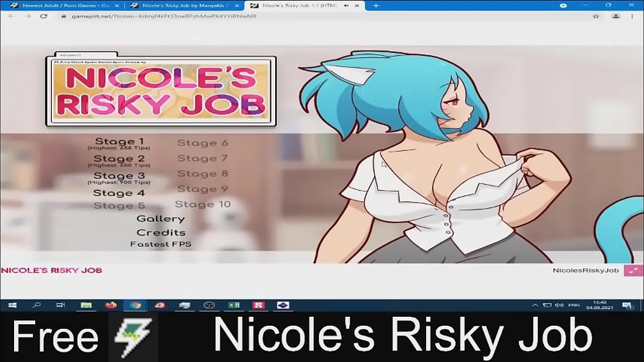The height and width of the screenshot is (362, 644).
Task: Open volume control in system tray
Action: [559, 305]
